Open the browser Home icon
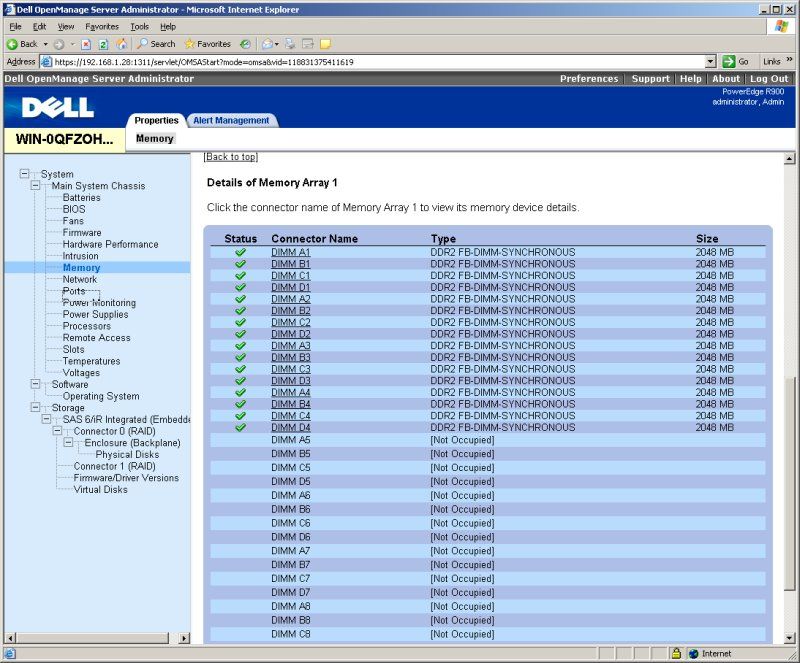The height and width of the screenshot is (663, 800). coord(121,44)
